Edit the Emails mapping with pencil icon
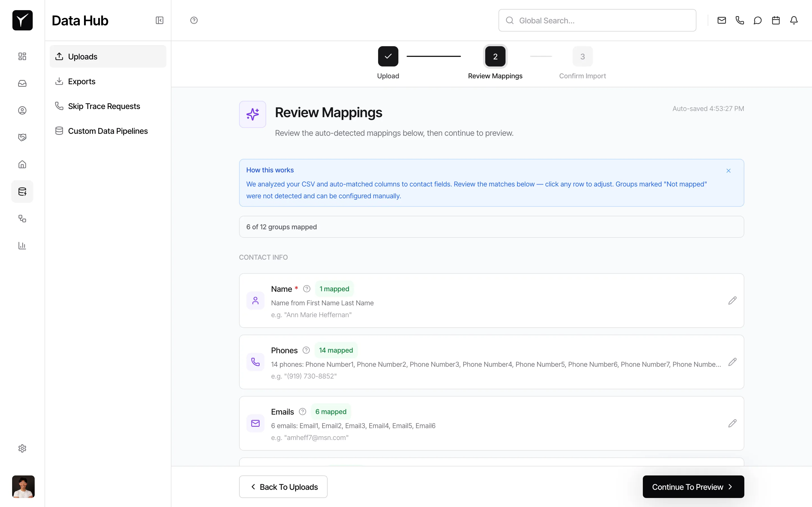This screenshot has width=812, height=507. click(x=732, y=423)
